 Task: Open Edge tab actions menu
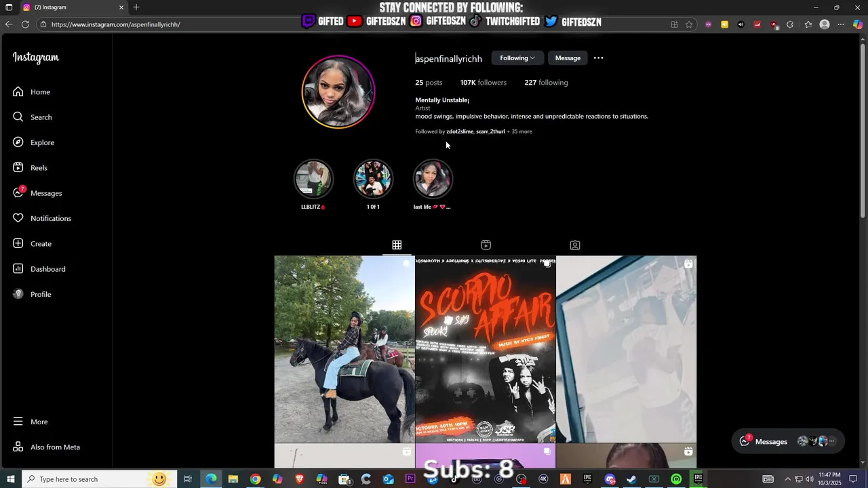tap(9, 7)
